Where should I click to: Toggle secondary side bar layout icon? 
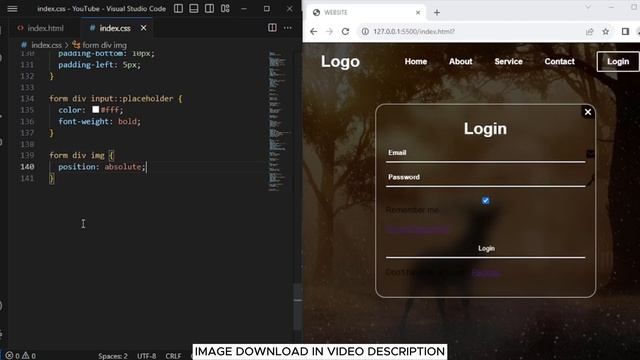tap(209, 9)
